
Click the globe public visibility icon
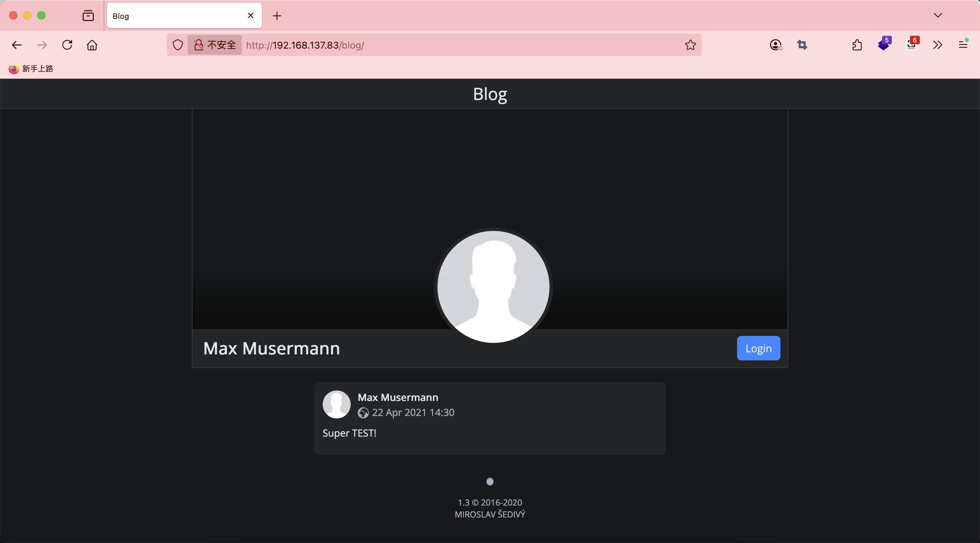(363, 412)
